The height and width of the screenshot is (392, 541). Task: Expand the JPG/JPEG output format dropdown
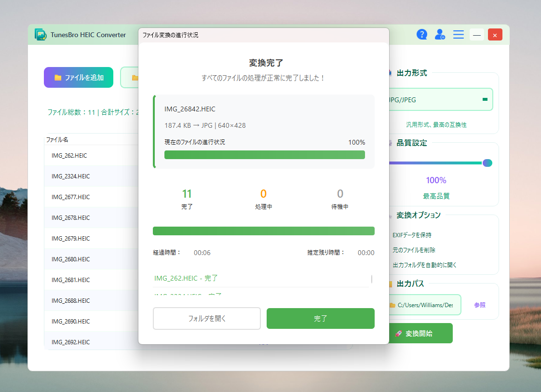click(x=485, y=100)
